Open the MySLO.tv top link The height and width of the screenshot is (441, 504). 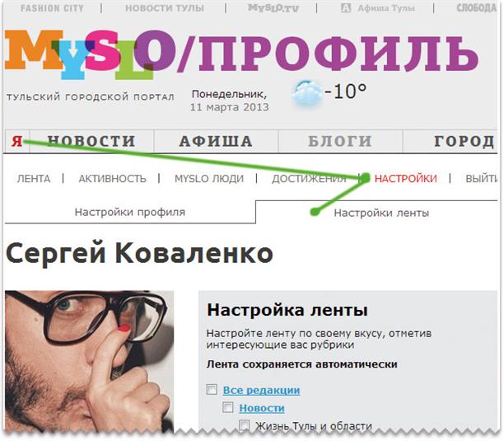[x=273, y=8]
